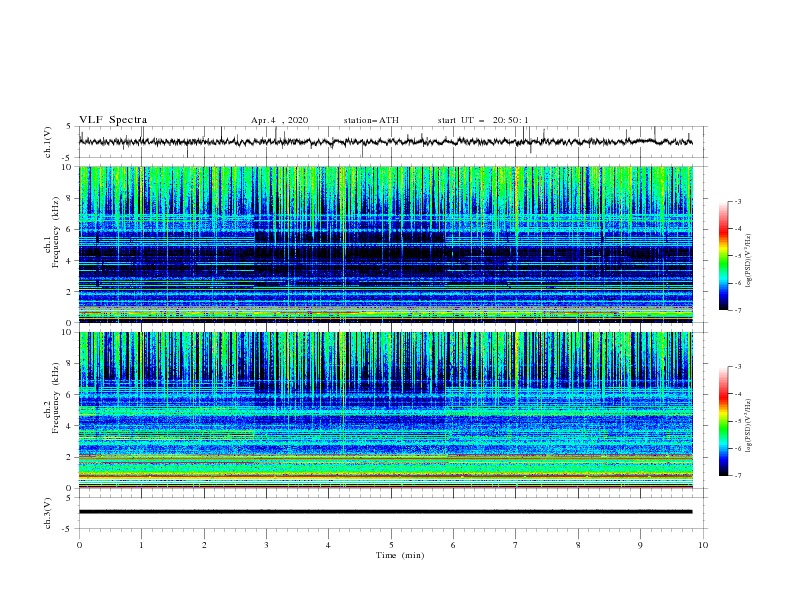This screenshot has width=792, height=612.
Task: Click the ch.2 color bar tick "-7"
Action: 737,476
